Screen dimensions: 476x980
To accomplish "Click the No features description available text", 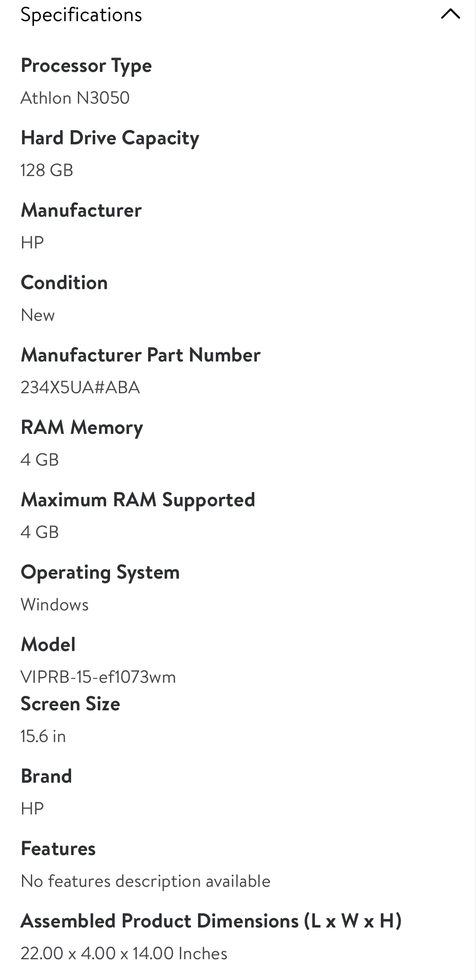I will [146, 881].
